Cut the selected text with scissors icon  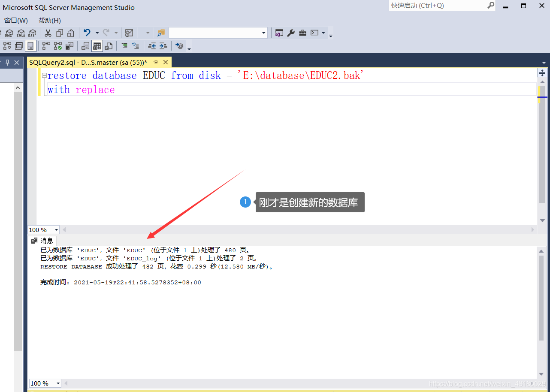48,33
